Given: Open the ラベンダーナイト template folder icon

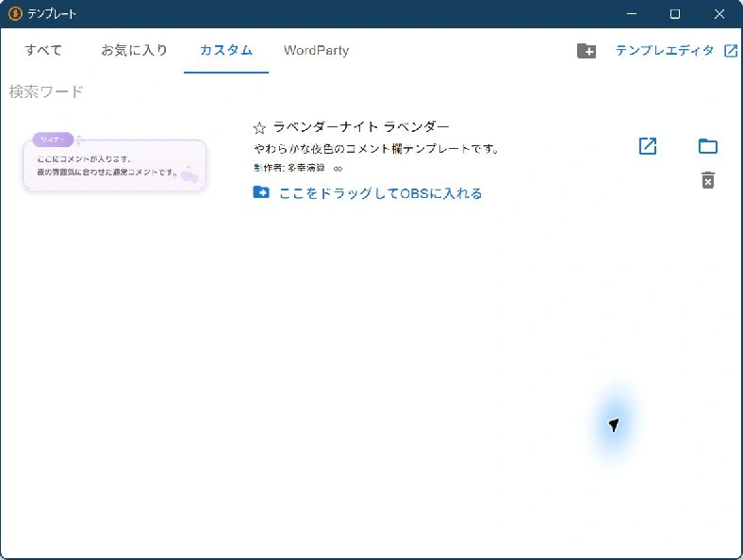Looking at the screenshot, I should [708, 146].
